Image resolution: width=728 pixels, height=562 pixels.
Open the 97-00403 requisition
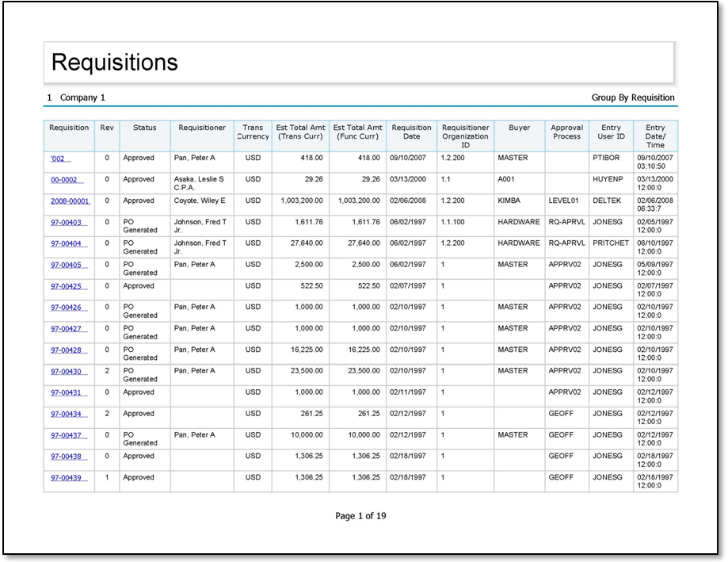pos(66,223)
